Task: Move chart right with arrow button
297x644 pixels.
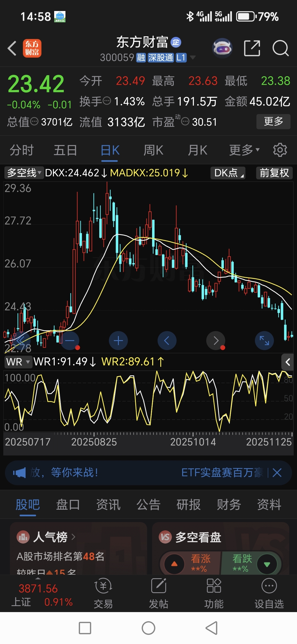Action: (x=216, y=341)
